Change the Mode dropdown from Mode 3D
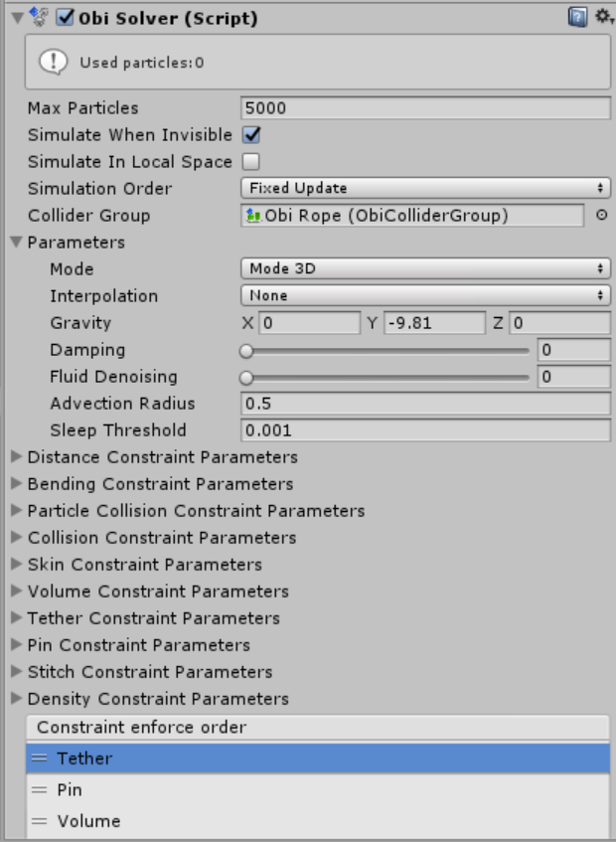Screen dimensions: 616x842 pos(427,265)
